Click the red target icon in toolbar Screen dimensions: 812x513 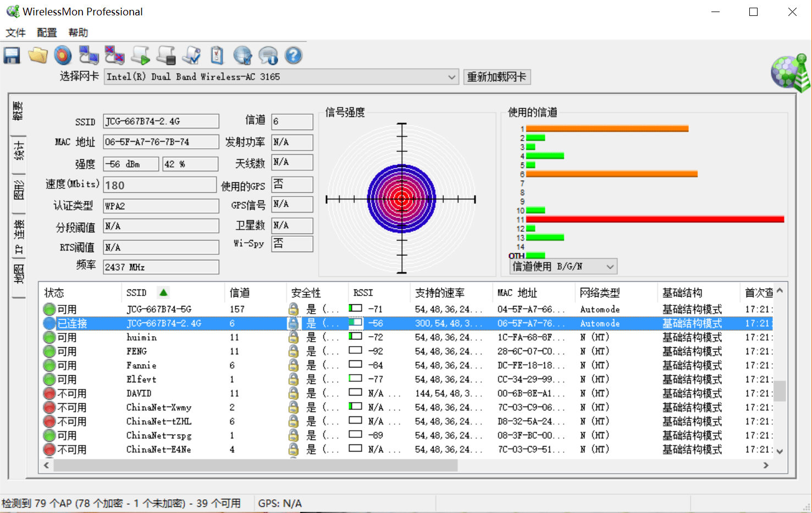(63, 55)
